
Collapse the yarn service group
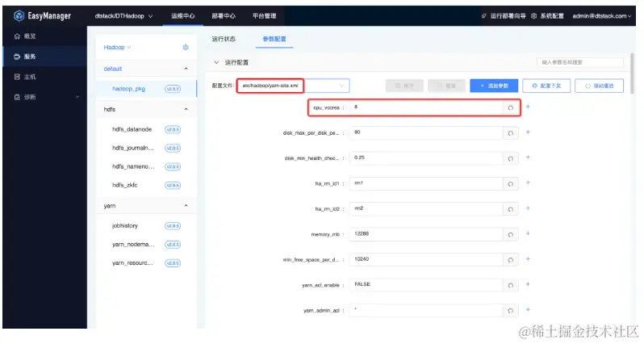click(186, 205)
